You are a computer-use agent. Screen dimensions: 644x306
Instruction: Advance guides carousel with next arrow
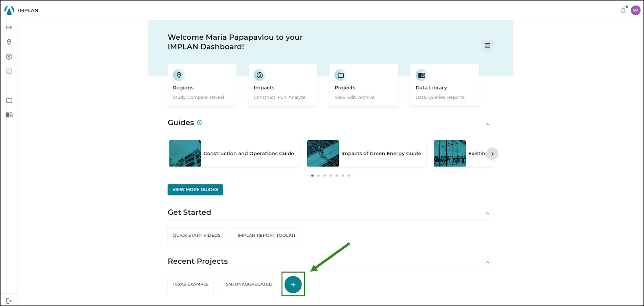pos(492,154)
